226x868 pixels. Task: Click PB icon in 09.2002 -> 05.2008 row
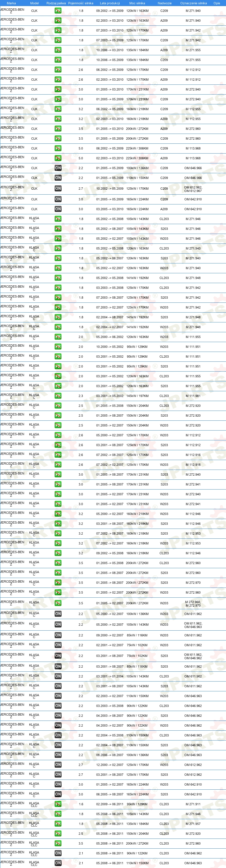pyautogui.click(x=58, y=553)
